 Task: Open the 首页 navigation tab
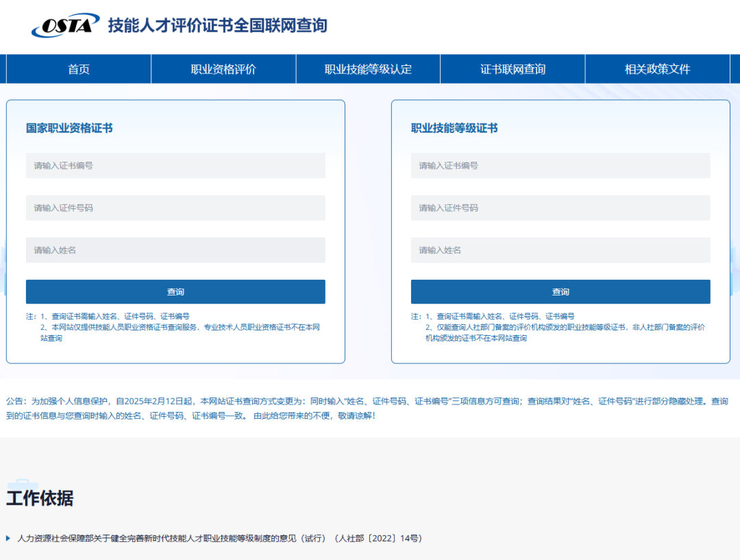pyautogui.click(x=79, y=69)
